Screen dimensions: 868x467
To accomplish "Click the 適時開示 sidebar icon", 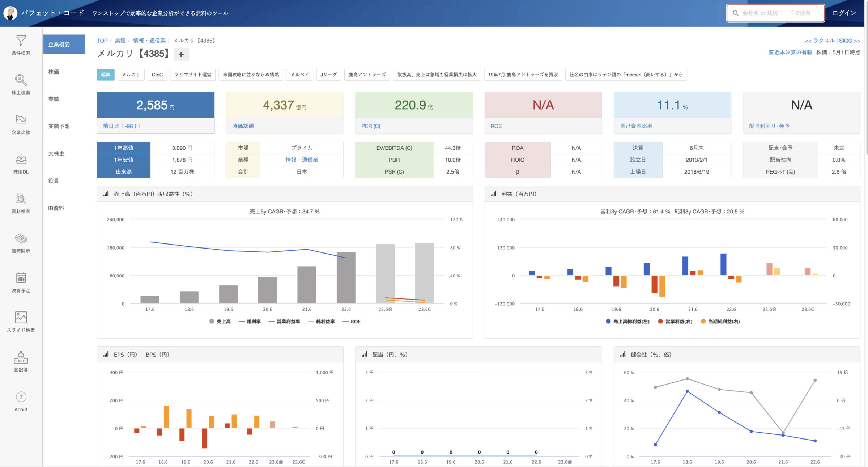I will [21, 238].
